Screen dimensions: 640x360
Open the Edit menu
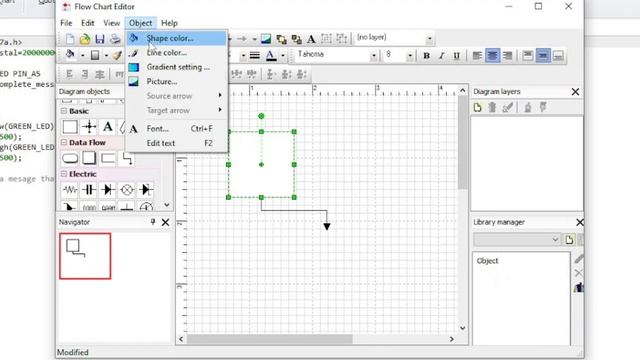click(87, 23)
